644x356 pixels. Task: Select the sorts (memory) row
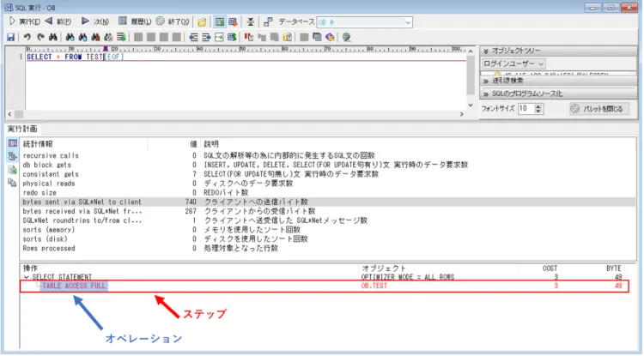[328, 230]
